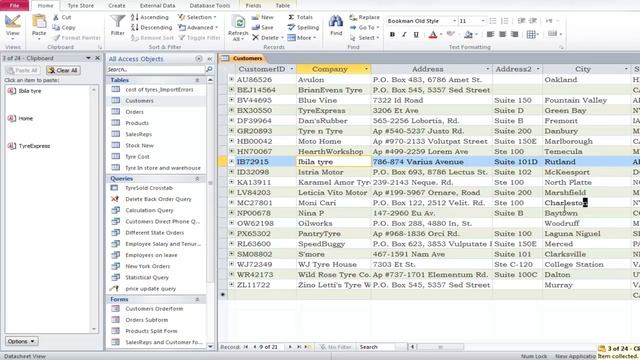Open the File tab
Image resolution: width=640 pixels, height=360 pixels.
tap(14, 5)
